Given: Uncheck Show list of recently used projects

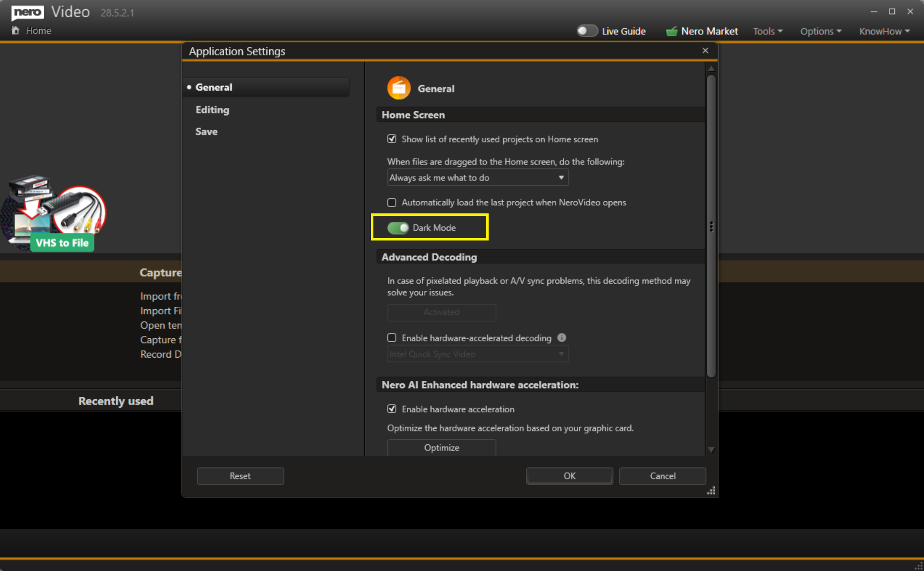Looking at the screenshot, I should pyautogui.click(x=392, y=139).
